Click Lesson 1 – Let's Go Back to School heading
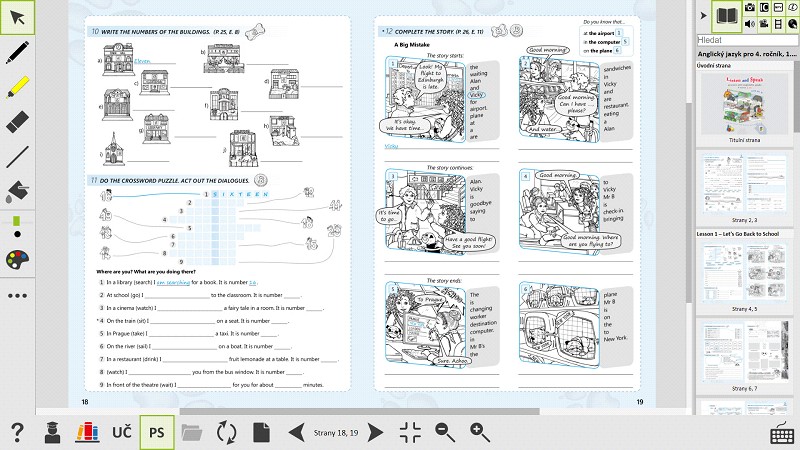Image resolution: width=800 pixels, height=450 pixels. [738, 234]
